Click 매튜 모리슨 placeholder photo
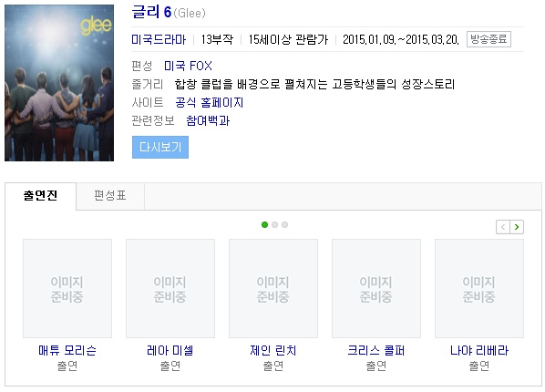This screenshot has width=545, height=392. 67,288
